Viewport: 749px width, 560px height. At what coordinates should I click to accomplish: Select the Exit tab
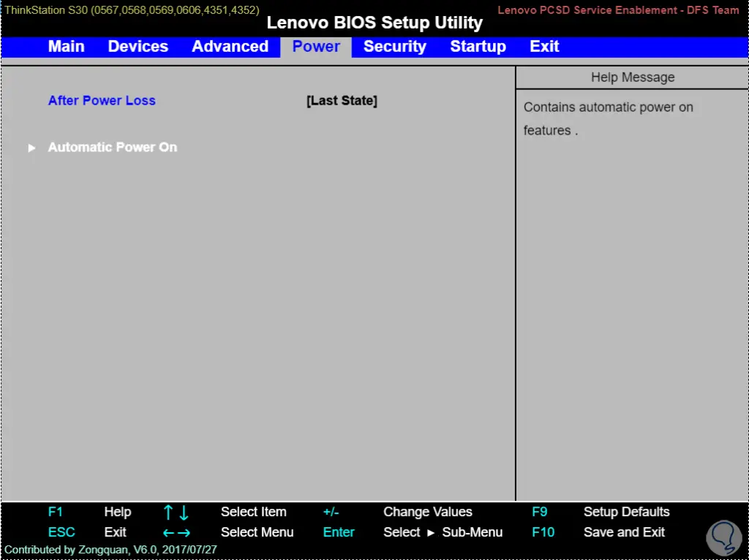(544, 47)
